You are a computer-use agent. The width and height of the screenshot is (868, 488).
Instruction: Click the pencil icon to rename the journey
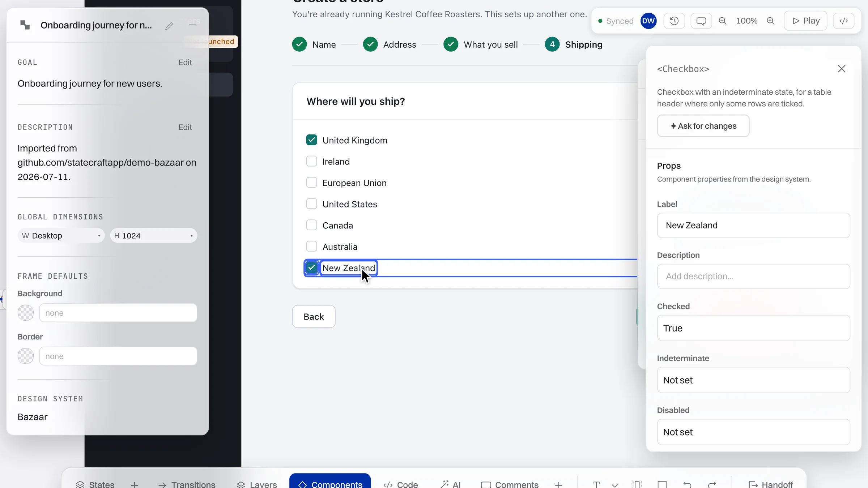(169, 26)
